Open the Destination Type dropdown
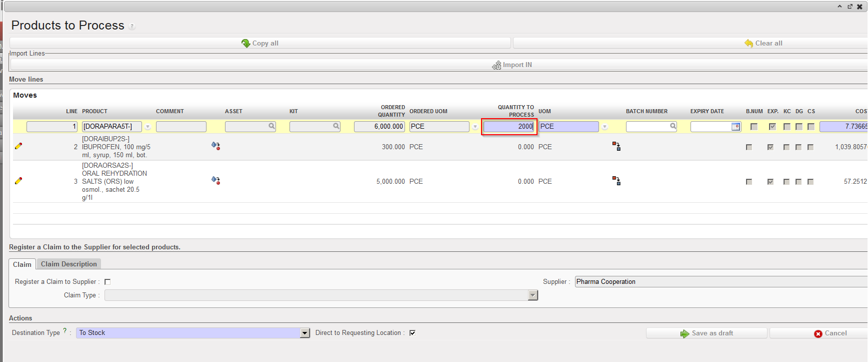The height and width of the screenshot is (362, 868). (304, 333)
